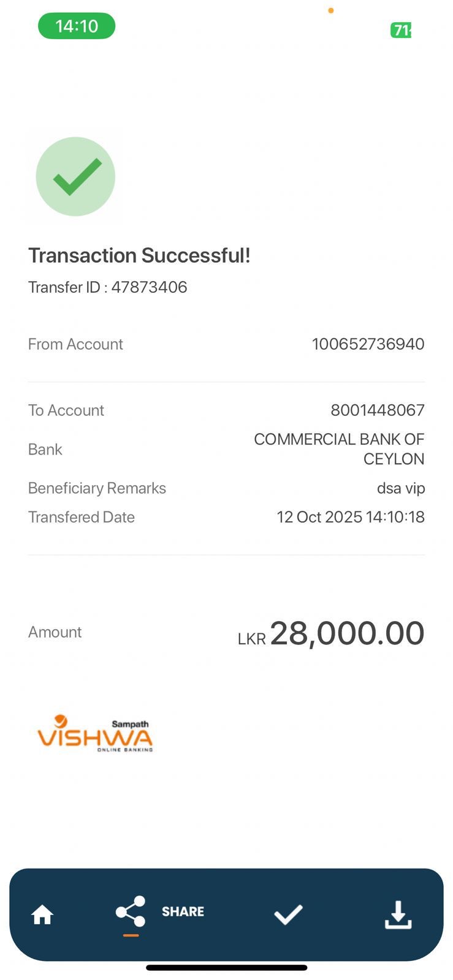
Task: Tap the share icon in bottom bar
Action: click(131, 911)
